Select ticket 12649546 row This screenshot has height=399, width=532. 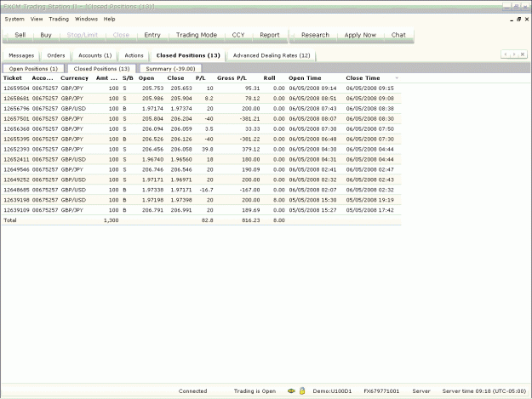pos(202,170)
